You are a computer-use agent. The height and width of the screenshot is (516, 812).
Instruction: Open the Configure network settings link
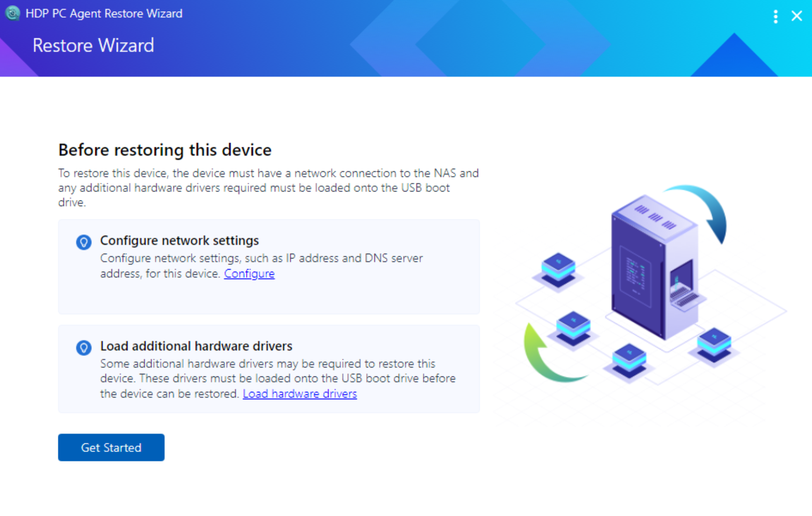[249, 273]
